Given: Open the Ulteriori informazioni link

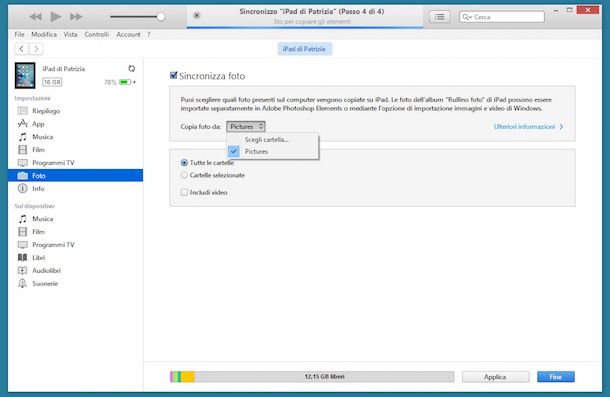Looking at the screenshot, I should point(528,126).
